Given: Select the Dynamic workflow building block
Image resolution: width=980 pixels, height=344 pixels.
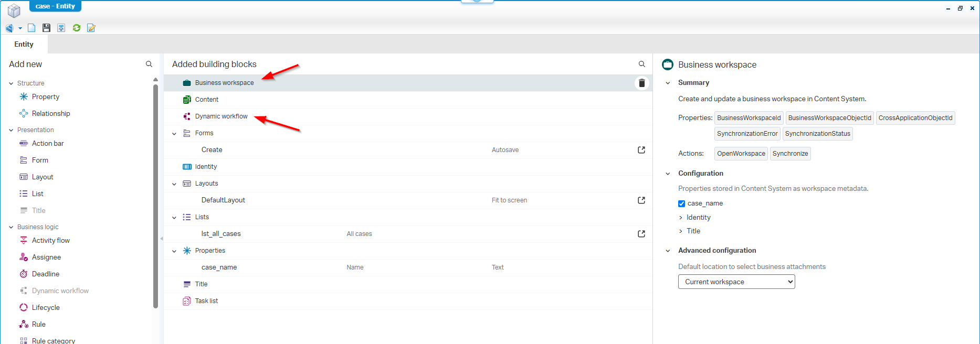Looking at the screenshot, I should pos(221,116).
